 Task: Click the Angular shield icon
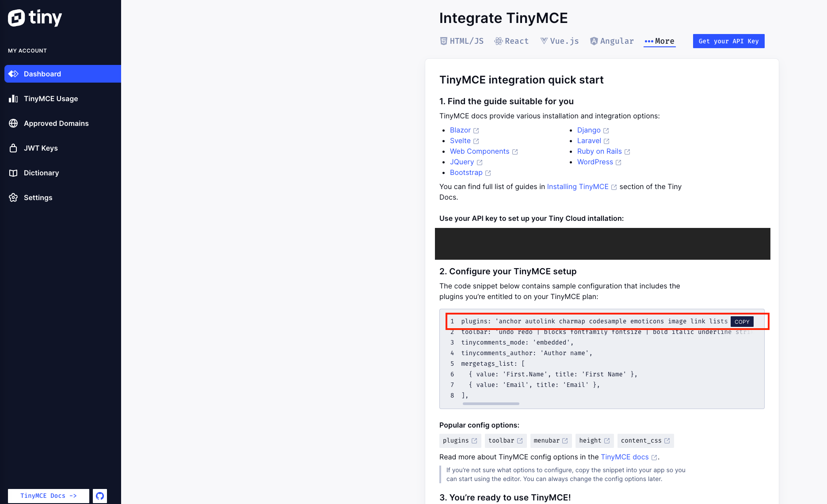(x=594, y=41)
